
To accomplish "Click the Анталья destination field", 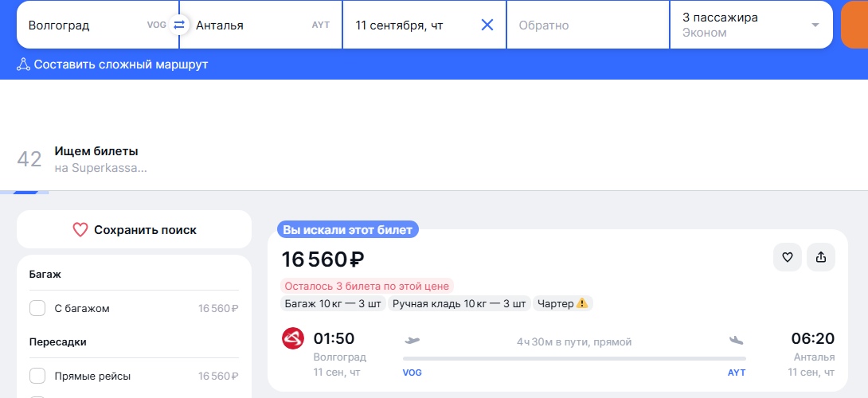I will (x=260, y=25).
